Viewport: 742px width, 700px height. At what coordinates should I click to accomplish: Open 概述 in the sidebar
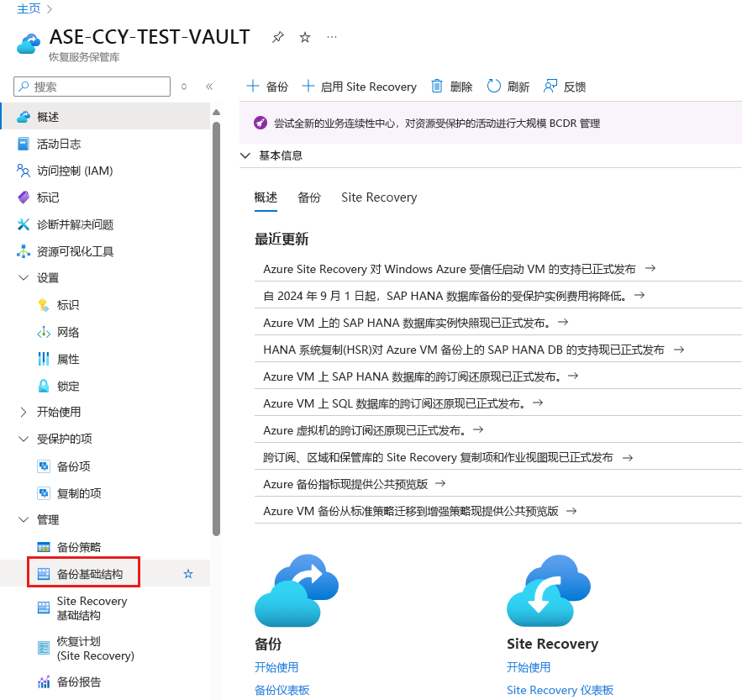click(x=105, y=117)
